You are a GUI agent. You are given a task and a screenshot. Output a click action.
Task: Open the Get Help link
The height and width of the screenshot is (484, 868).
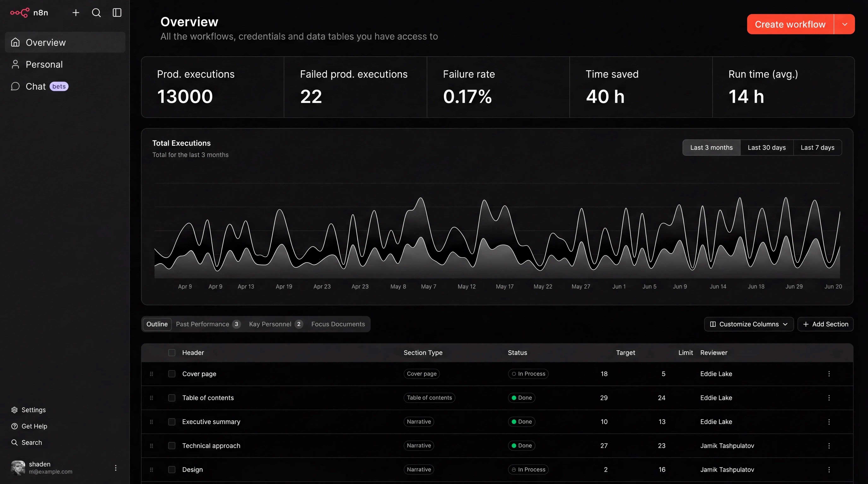pos(29,426)
